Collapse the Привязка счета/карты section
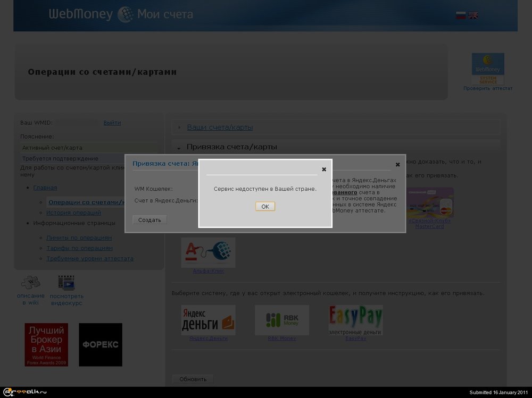Viewport: 532px width, 398px height. 179,148
